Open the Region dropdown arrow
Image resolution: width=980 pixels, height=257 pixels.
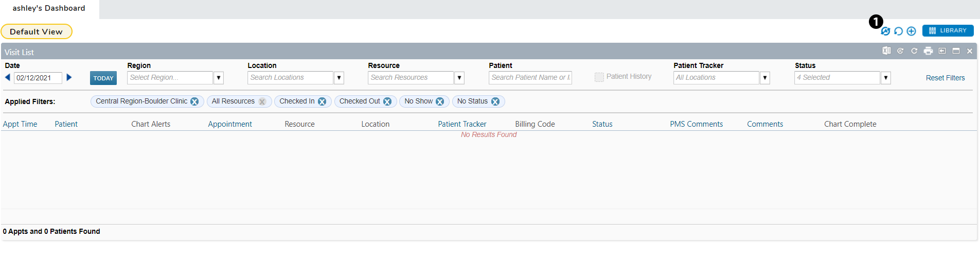219,78
